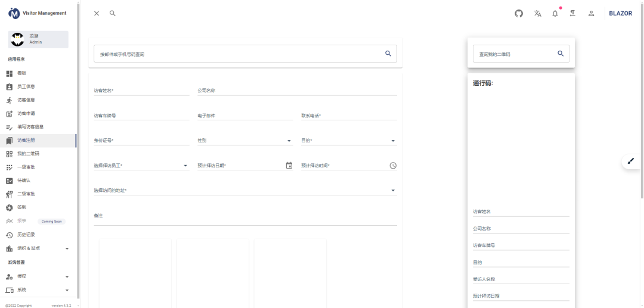Image resolution: width=644 pixels, height=308 pixels.
Task: Click the admin user avatar
Action: click(17, 40)
